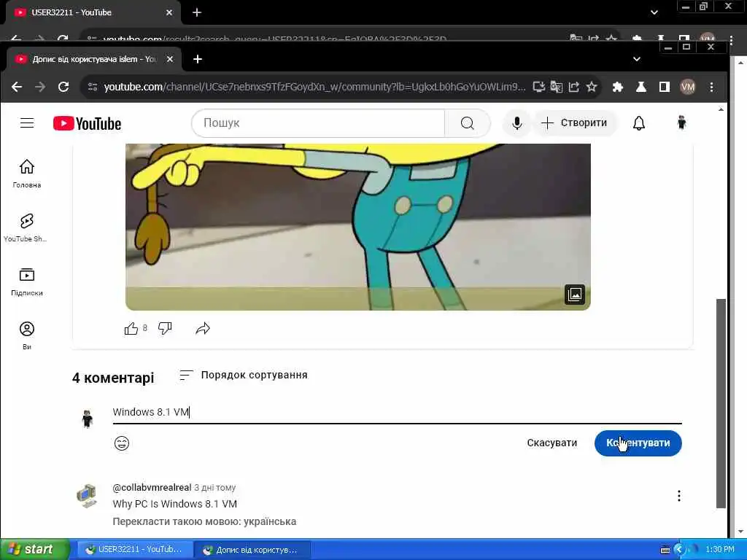Click the 4 коментарі heading
The height and width of the screenshot is (560, 747).
113,378
